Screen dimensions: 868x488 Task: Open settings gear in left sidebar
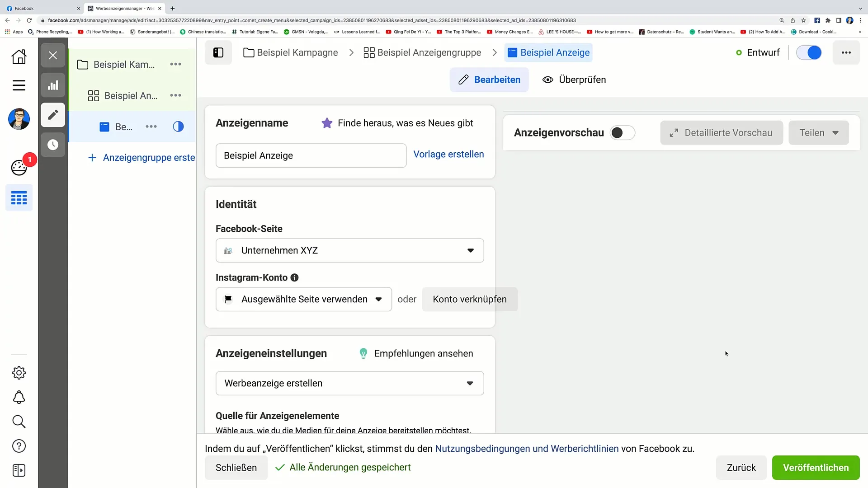[x=19, y=373]
